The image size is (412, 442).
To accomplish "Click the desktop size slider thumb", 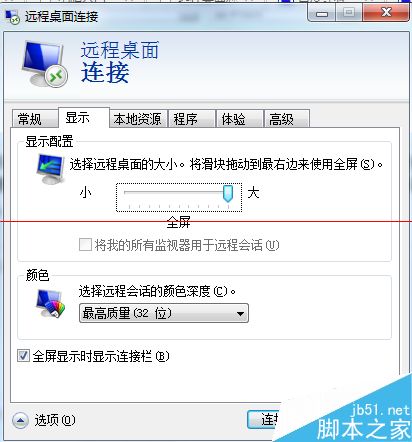I will pos(228,193).
